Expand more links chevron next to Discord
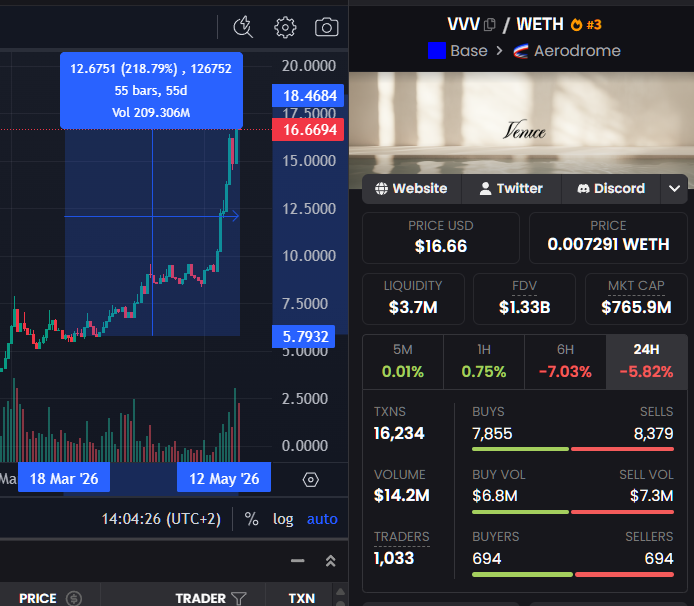 click(x=674, y=189)
